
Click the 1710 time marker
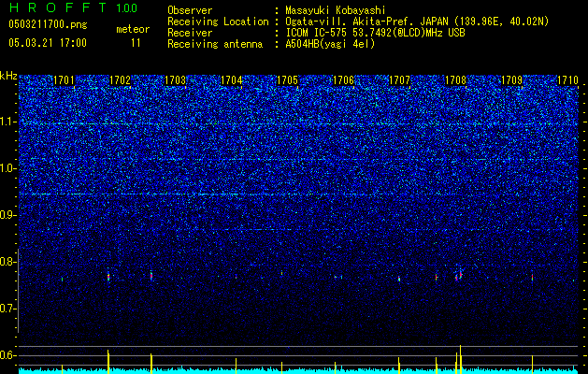pos(567,80)
